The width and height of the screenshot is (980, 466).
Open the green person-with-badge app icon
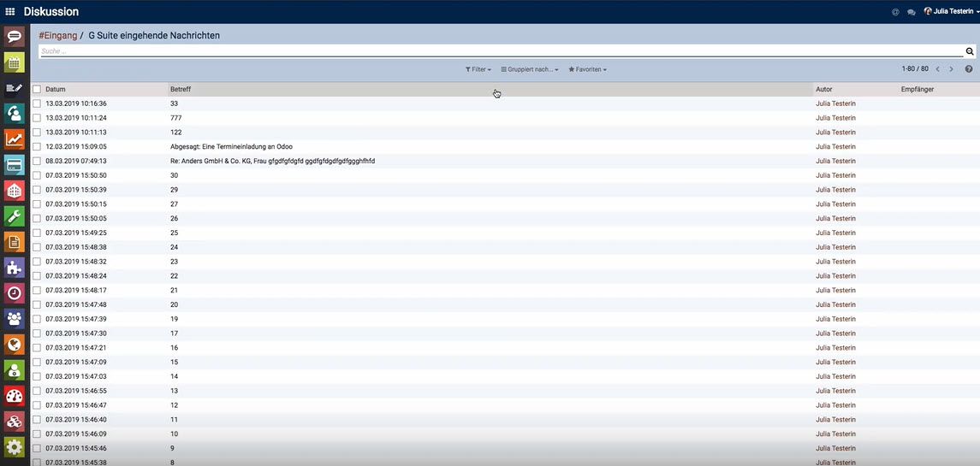click(15, 369)
